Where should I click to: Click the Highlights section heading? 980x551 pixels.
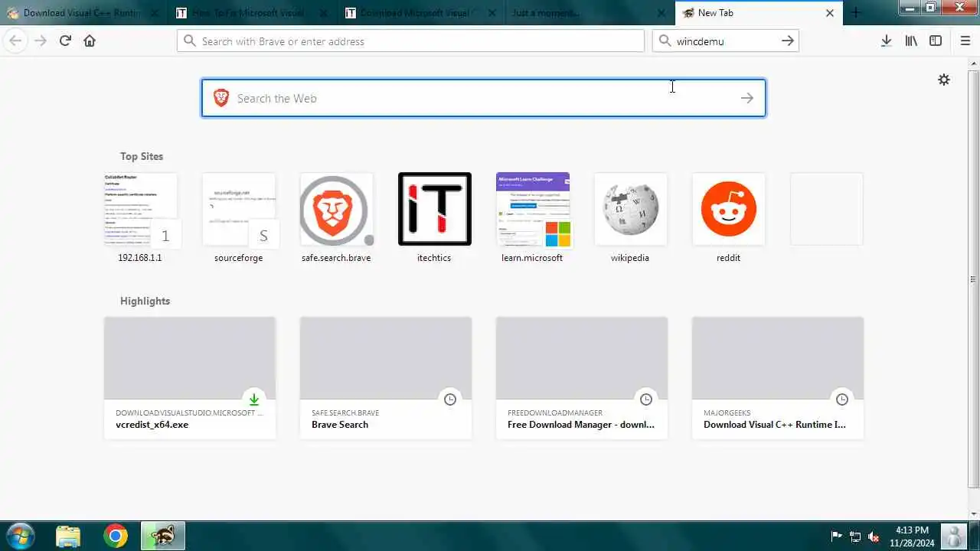145,301
